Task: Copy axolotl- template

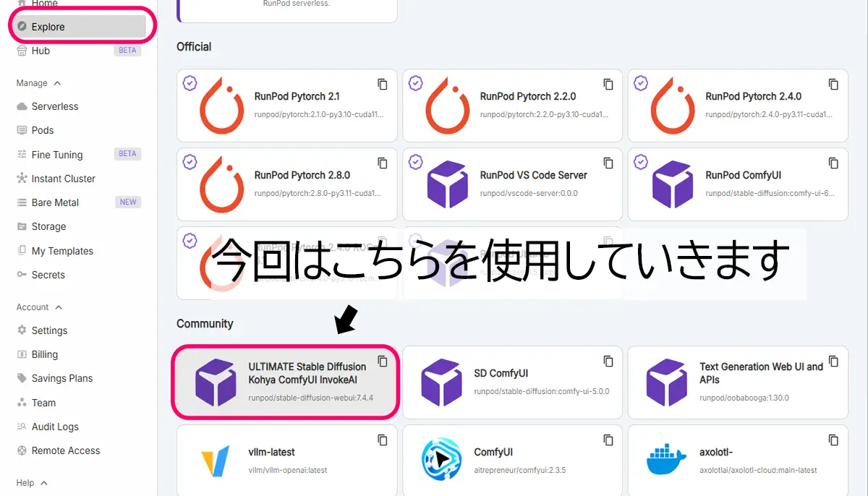Action: click(x=833, y=440)
